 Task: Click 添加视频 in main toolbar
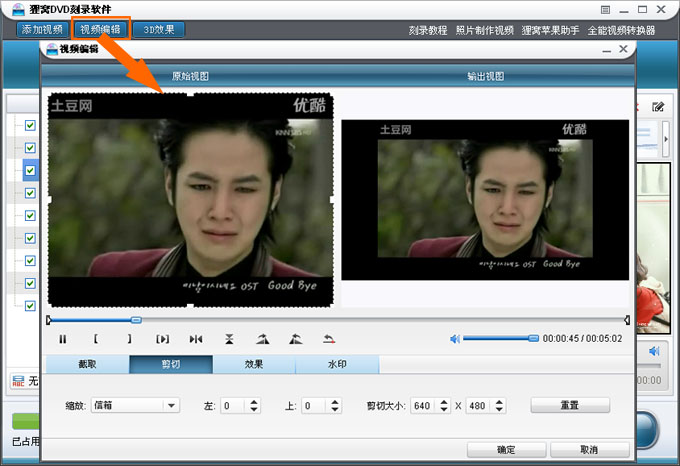tap(42, 29)
